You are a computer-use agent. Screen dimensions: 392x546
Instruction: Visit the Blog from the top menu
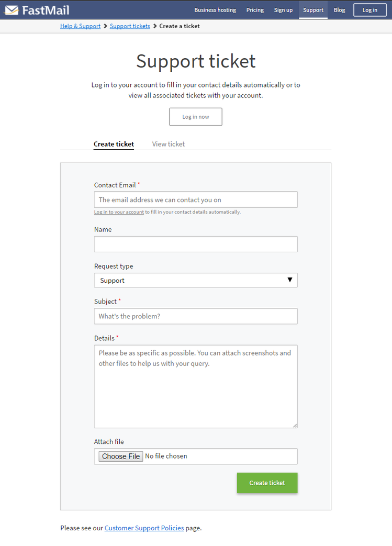click(x=339, y=10)
